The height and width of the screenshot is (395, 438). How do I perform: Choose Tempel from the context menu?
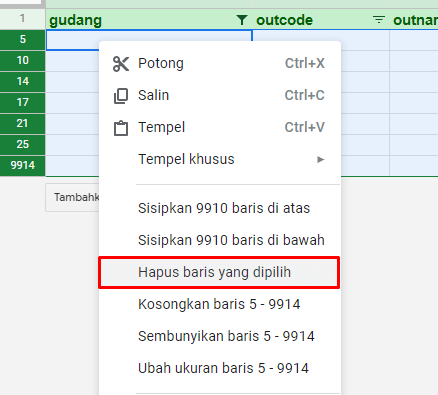pyautogui.click(x=220, y=127)
